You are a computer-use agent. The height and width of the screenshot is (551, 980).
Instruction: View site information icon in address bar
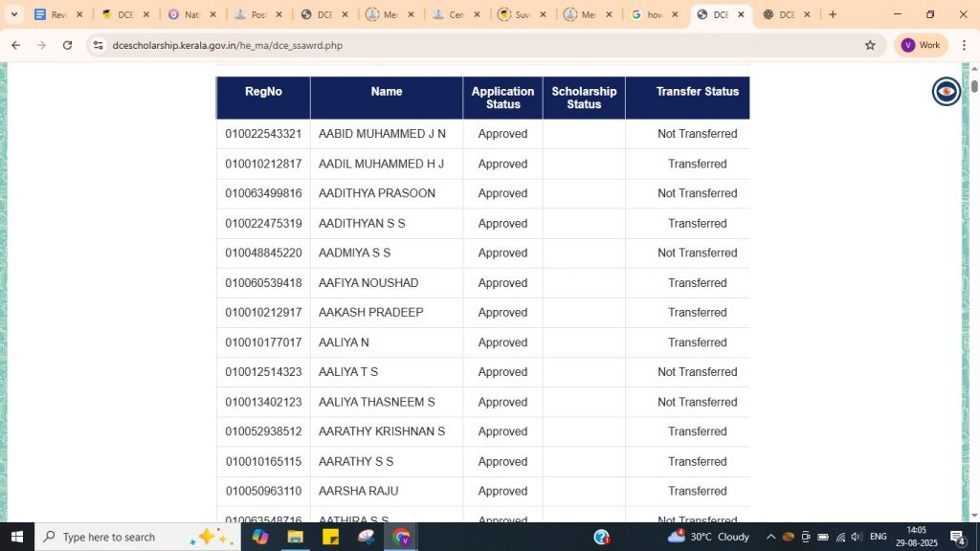click(98, 45)
